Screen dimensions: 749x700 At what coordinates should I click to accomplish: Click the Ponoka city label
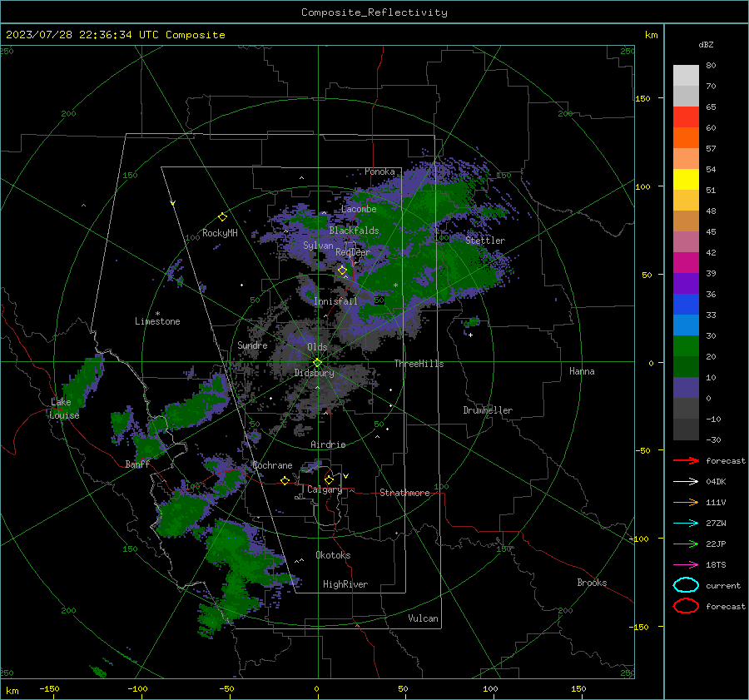click(x=379, y=171)
